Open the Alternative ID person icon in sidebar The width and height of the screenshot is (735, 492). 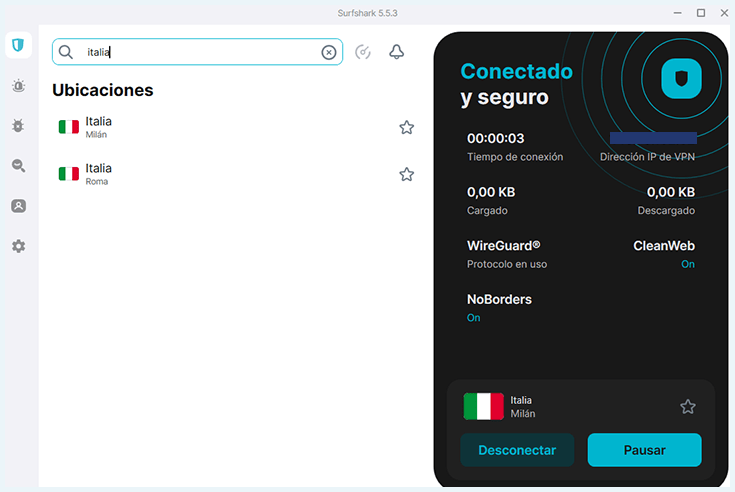[18, 206]
